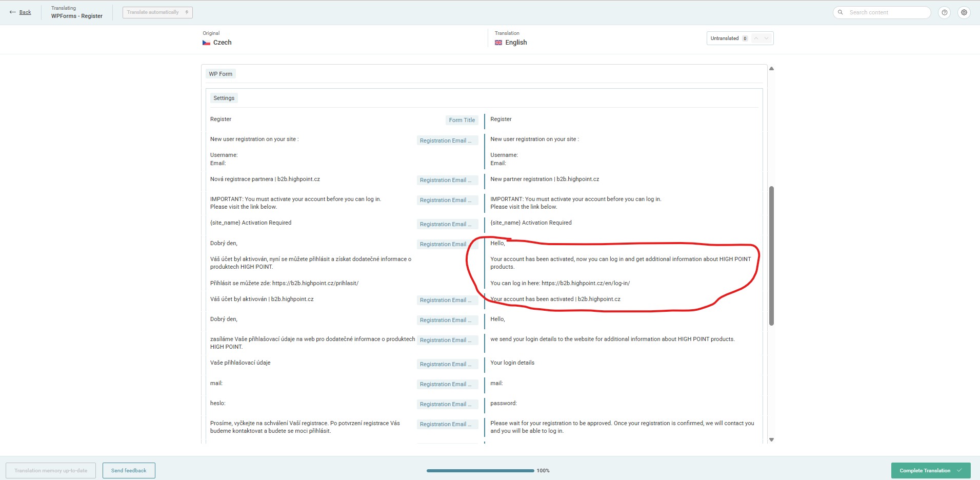Click the vertical scrollbar thumb
The image size is (980, 480).
771,255
